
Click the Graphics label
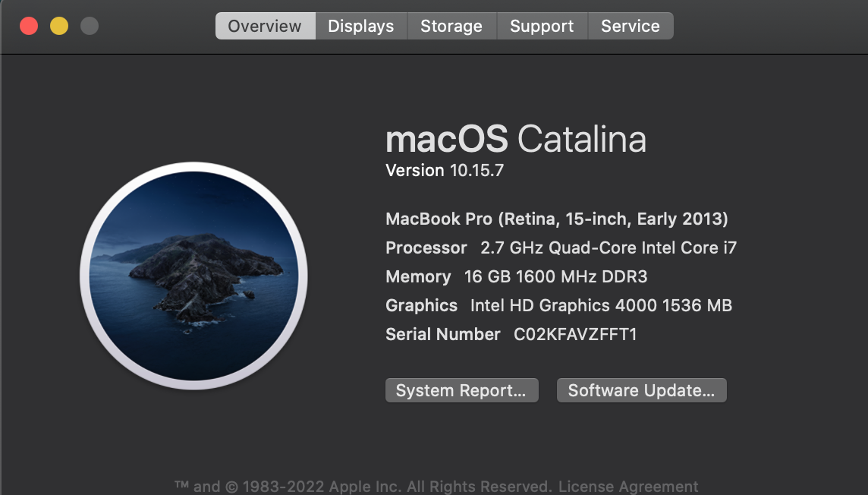point(421,306)
